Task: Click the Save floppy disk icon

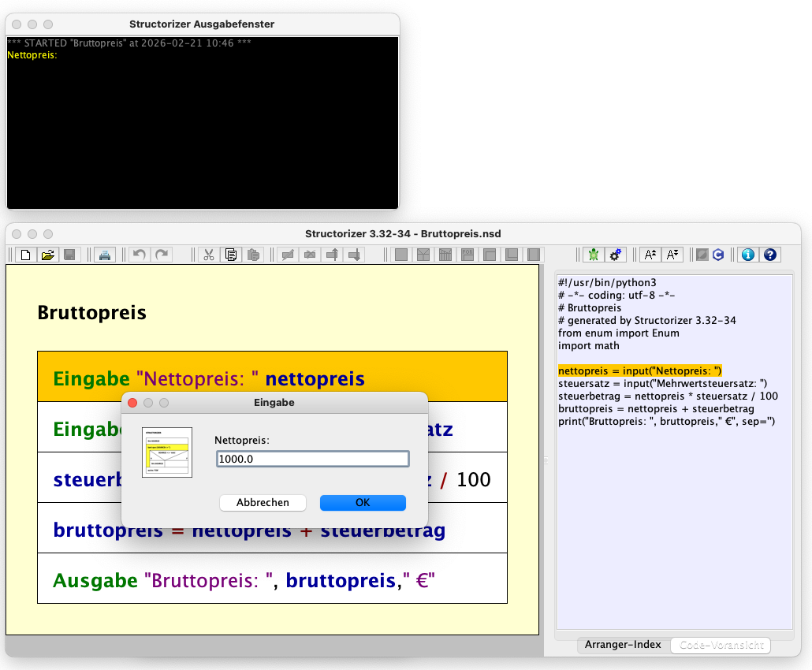Action: [x=69, y=255]
